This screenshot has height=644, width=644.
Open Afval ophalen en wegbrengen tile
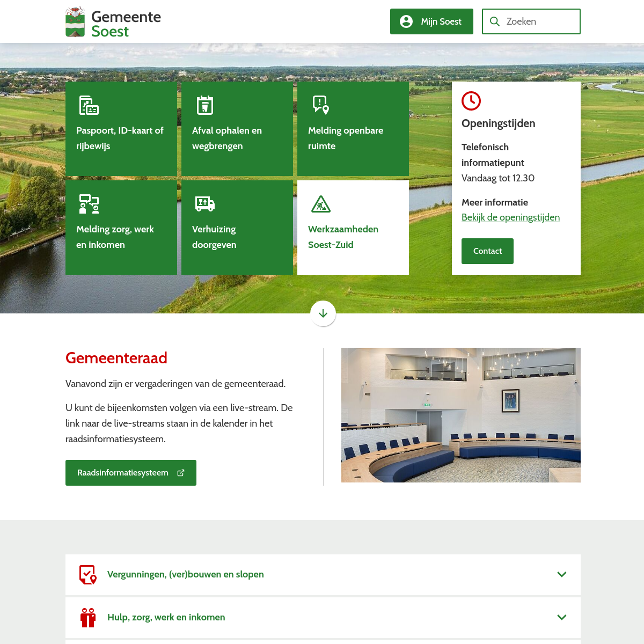pos(237,129)
